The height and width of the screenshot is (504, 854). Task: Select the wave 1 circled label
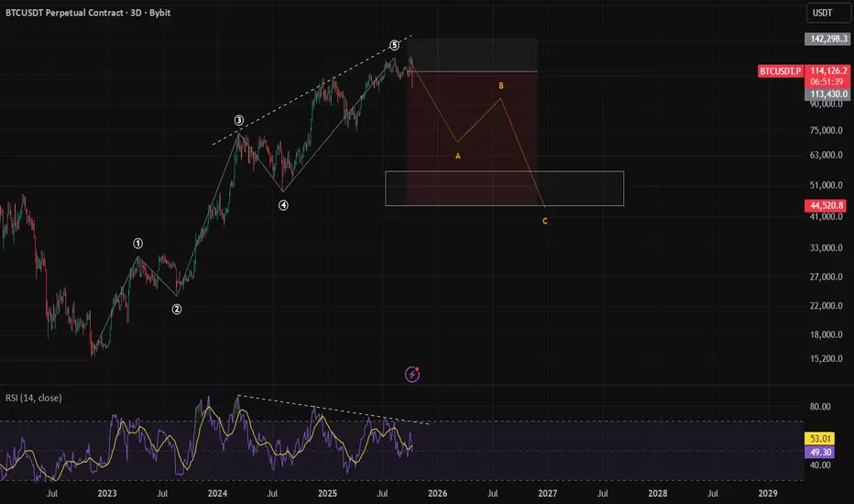(x=137, y=244)
